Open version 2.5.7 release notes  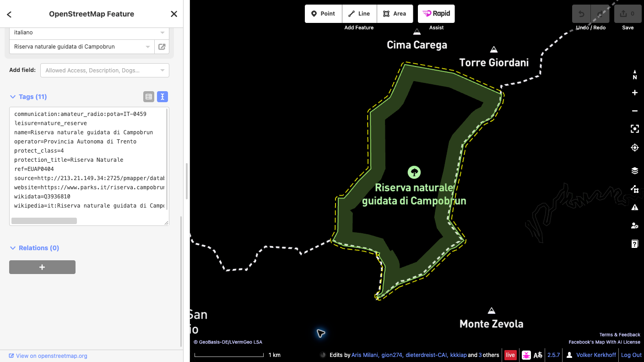click(554, 355)
